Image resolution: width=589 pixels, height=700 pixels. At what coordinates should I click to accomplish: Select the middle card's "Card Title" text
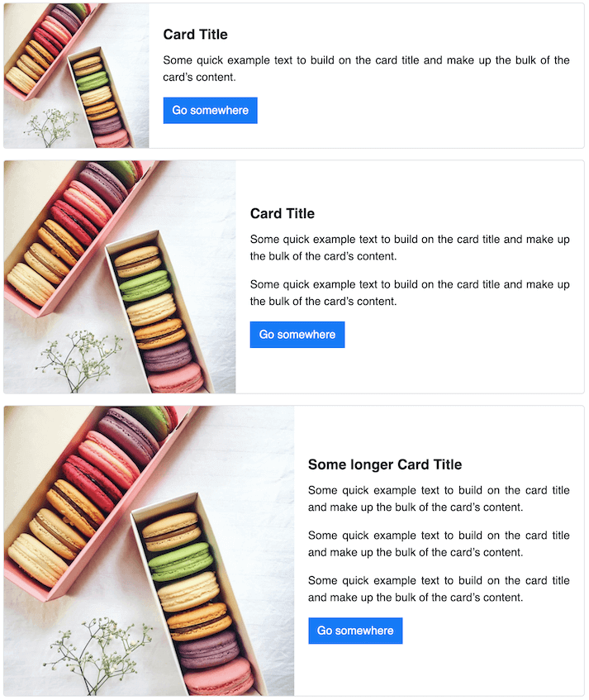[282, 213]
